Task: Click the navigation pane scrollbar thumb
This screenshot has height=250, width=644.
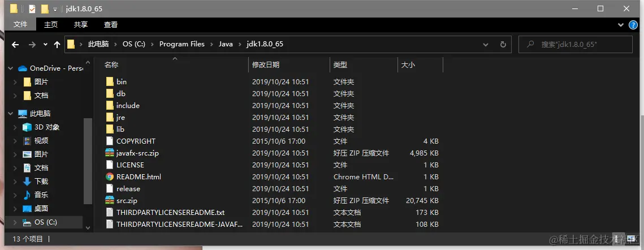Action: click(x=88, y=161)
